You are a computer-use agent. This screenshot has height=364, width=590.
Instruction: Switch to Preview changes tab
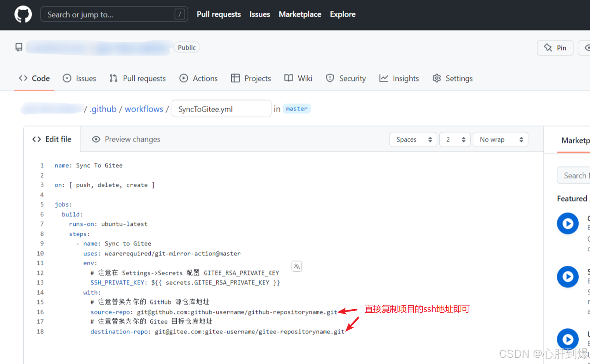[x=126, y=139]
